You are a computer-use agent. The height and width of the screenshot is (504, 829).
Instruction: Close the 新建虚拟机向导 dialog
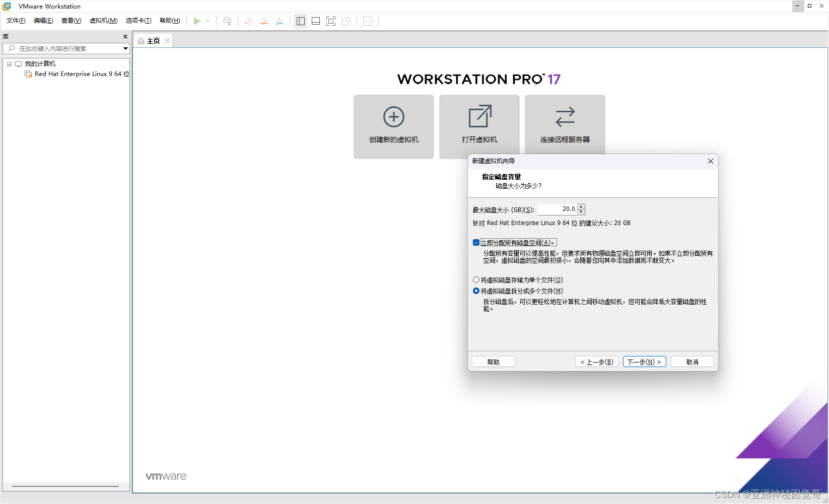pos(711,161)
